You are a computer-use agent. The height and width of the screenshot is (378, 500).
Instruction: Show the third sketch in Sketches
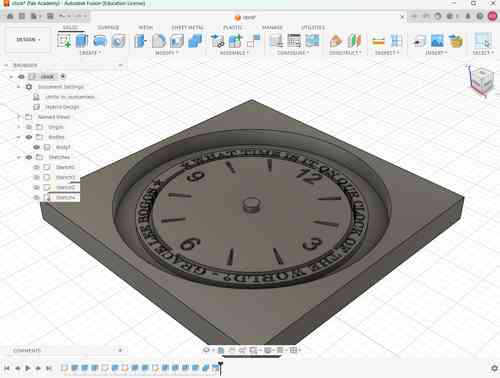(x=37, y=187)
